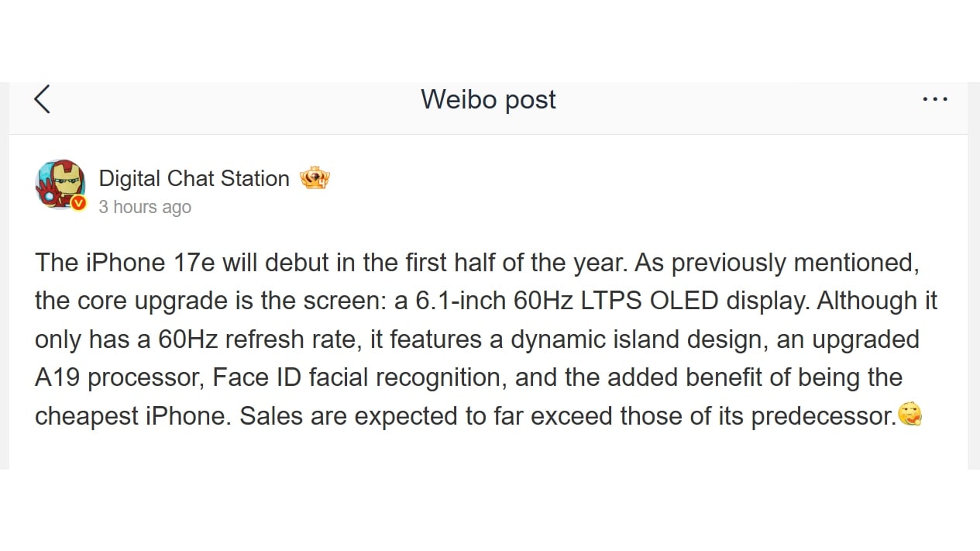980x551 pixels.
Task: Click "first half of the year" text
Action: (516, 263)
